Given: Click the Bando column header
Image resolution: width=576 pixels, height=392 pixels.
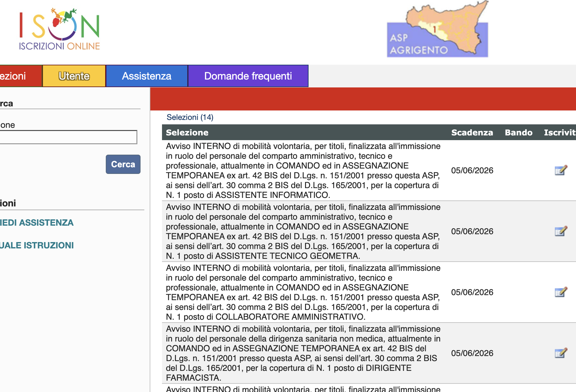Looking at the screenshot, I should (x=519, y=133).
